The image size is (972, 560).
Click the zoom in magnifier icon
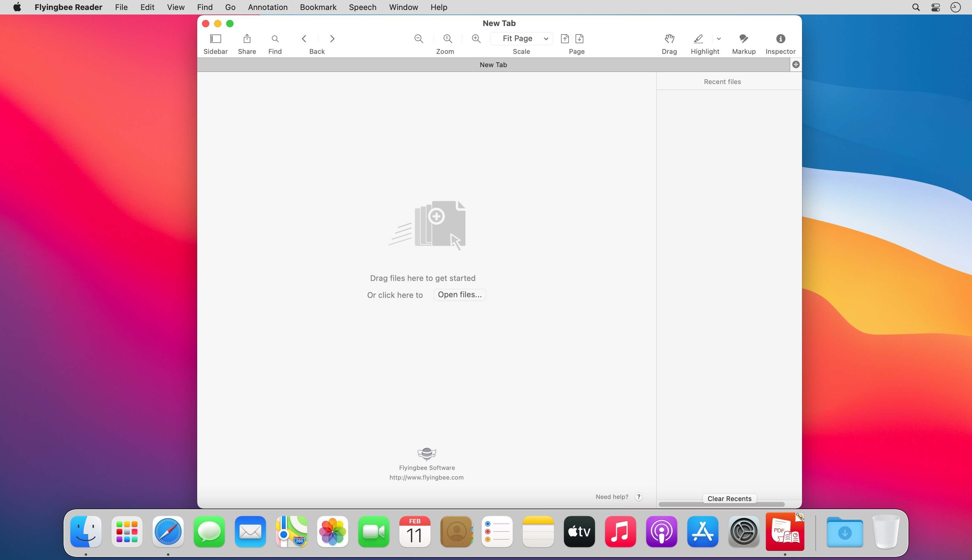(476, 39)
